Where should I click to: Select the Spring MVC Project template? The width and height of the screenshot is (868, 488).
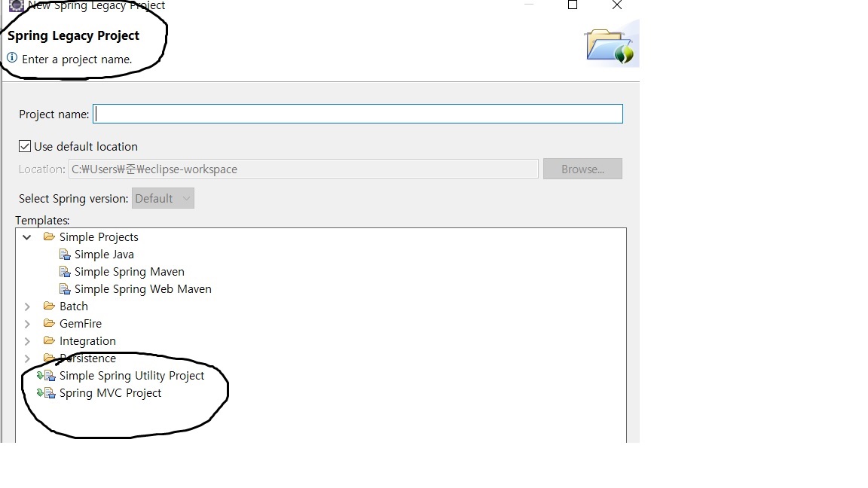pyautogui.click(x=110, y=393)
